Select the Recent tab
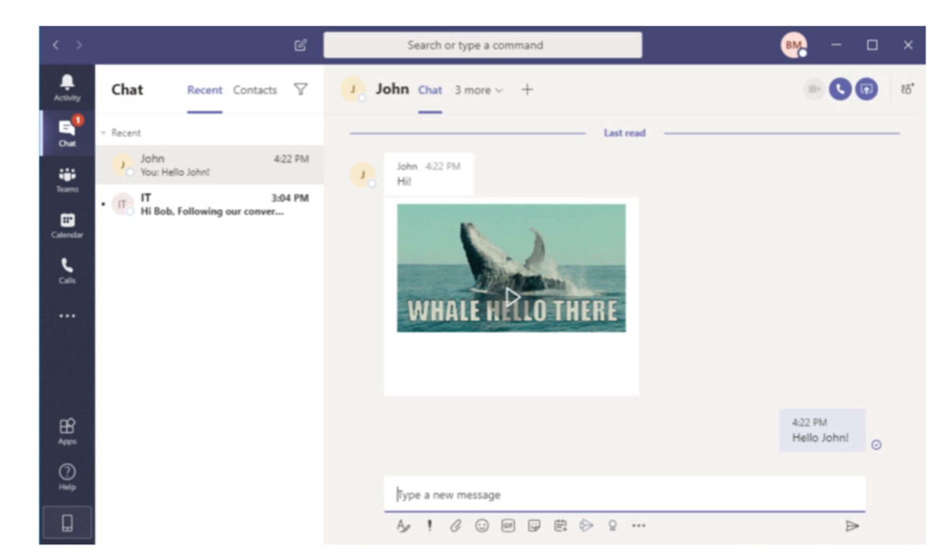The image size is (947, 560). click(x=204, y=90)
